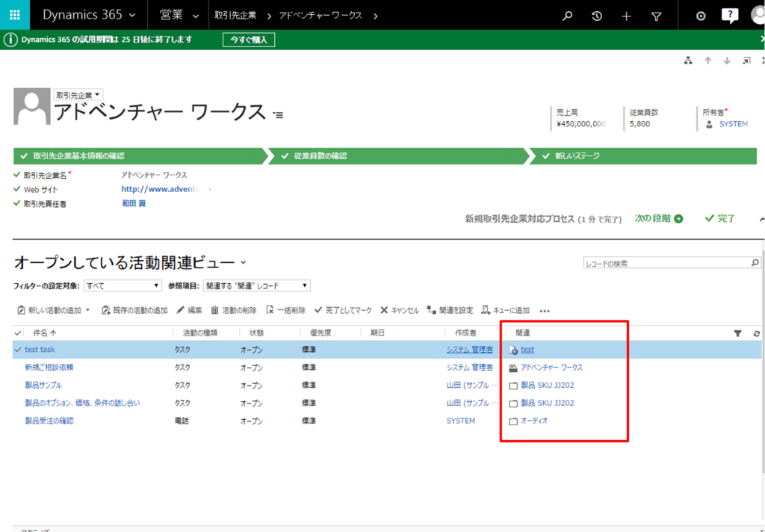
Task: Open the 取引先企業 form selector dropdown
Action: pyautogui.click(x=78, y=95)
